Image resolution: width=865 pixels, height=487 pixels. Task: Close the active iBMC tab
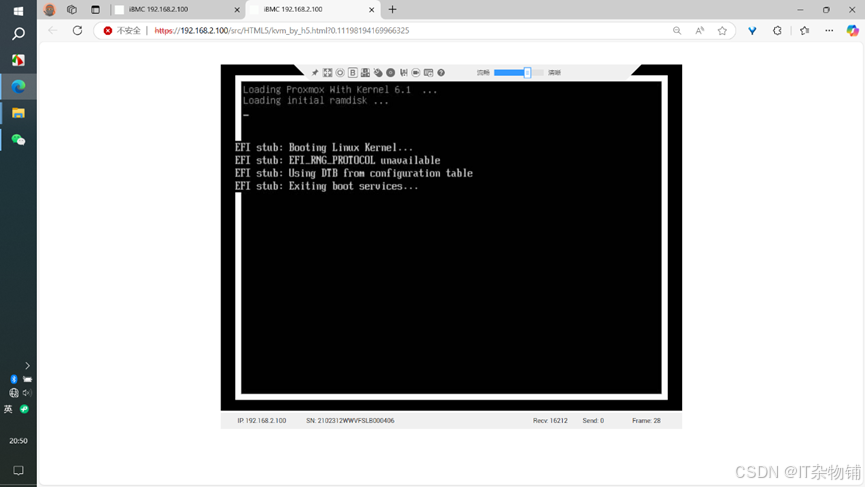(x=371, y=10)
